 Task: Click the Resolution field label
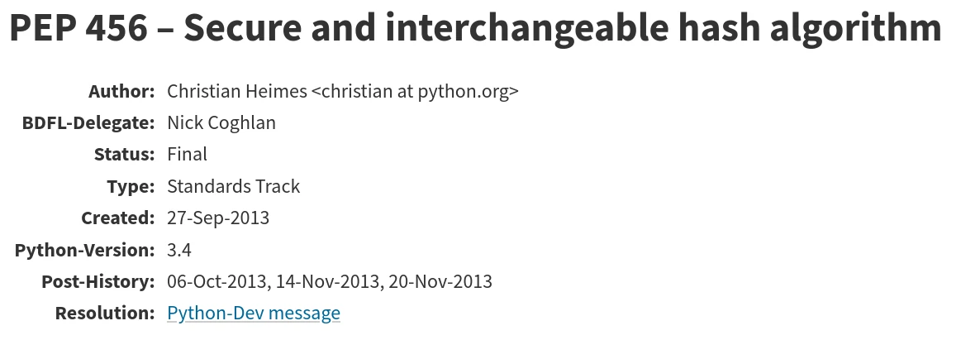coord(105,313)
